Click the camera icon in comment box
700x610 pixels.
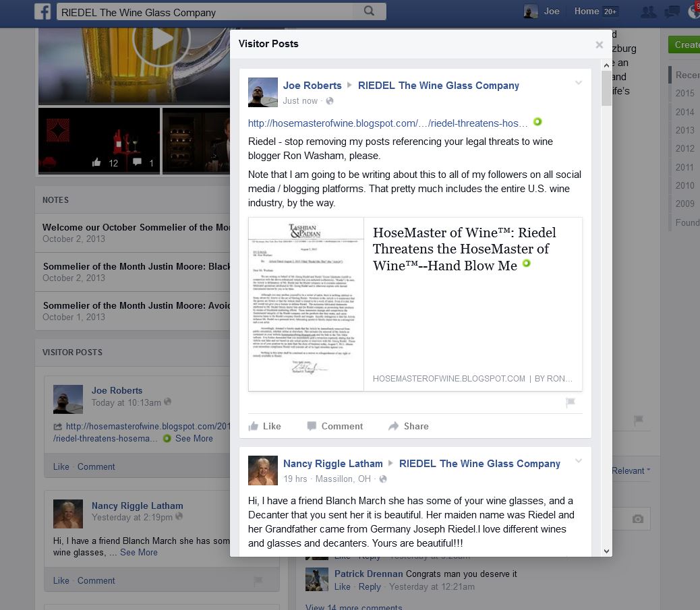click(638, 518)
